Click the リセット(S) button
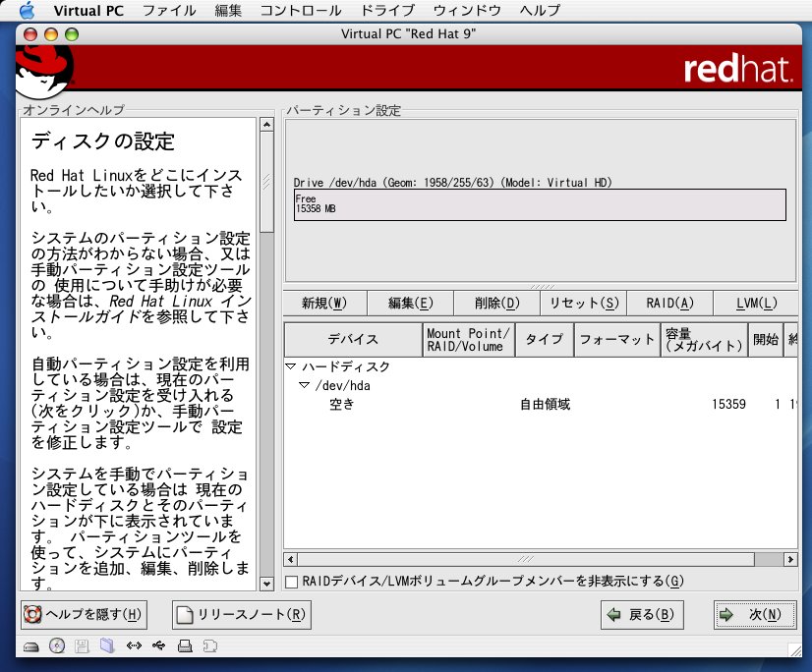812x672 pixels. [x=584, y=304]
